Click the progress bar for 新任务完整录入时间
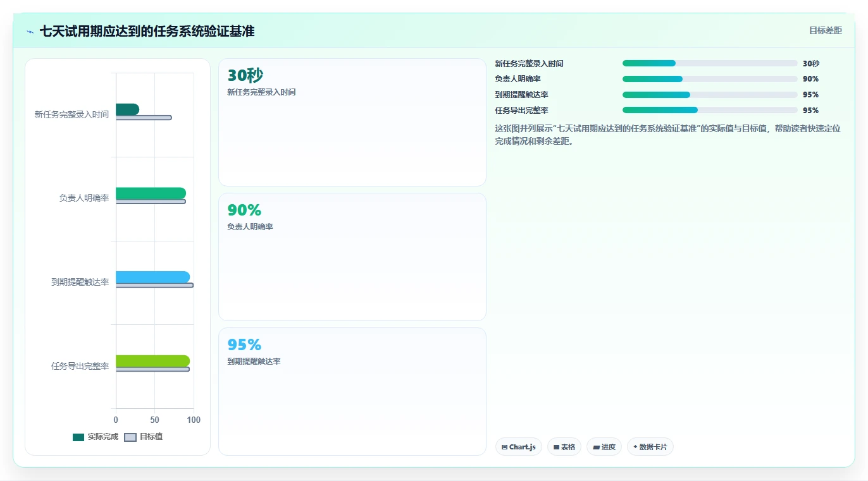Image resolution: width=868 pixels, height=481 pixels. 710,63
